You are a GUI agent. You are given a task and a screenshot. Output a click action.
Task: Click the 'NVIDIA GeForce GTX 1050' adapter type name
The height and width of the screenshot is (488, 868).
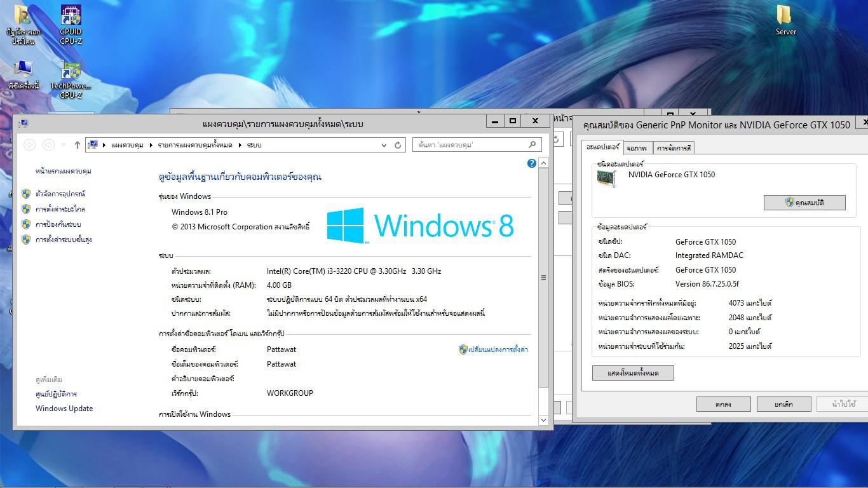(x=672, y=175)
